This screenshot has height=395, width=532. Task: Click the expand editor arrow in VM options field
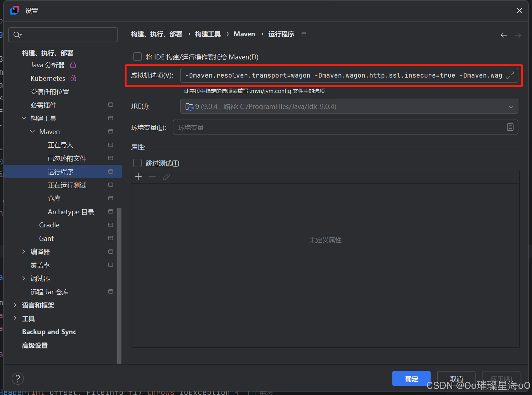510,75
